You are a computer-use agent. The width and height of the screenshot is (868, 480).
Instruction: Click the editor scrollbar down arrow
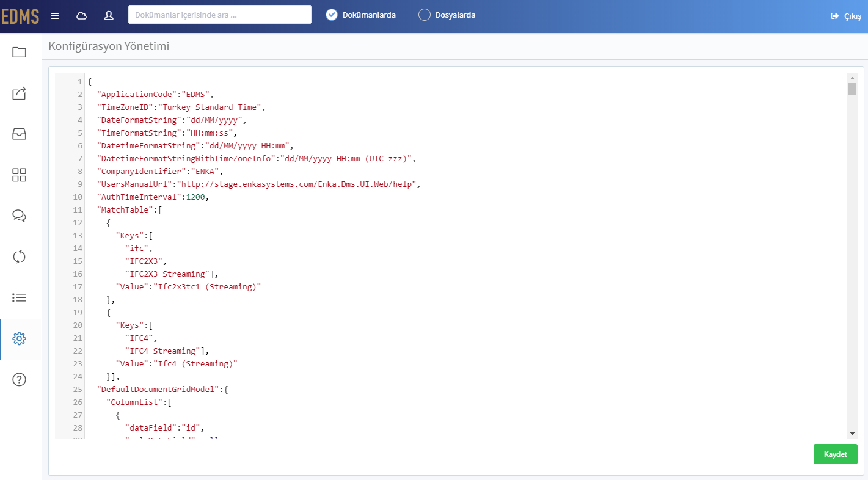852,433
